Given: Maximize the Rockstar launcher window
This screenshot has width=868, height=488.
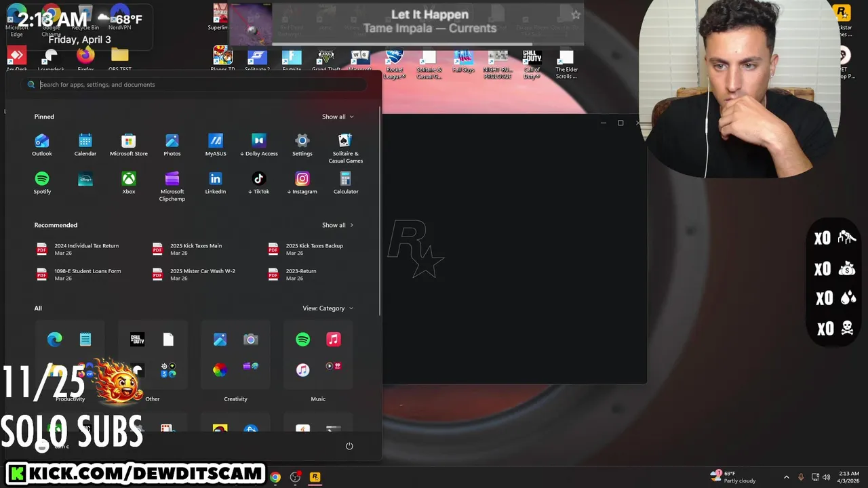Looking at the screenshot, I should (x=620, y=123).
